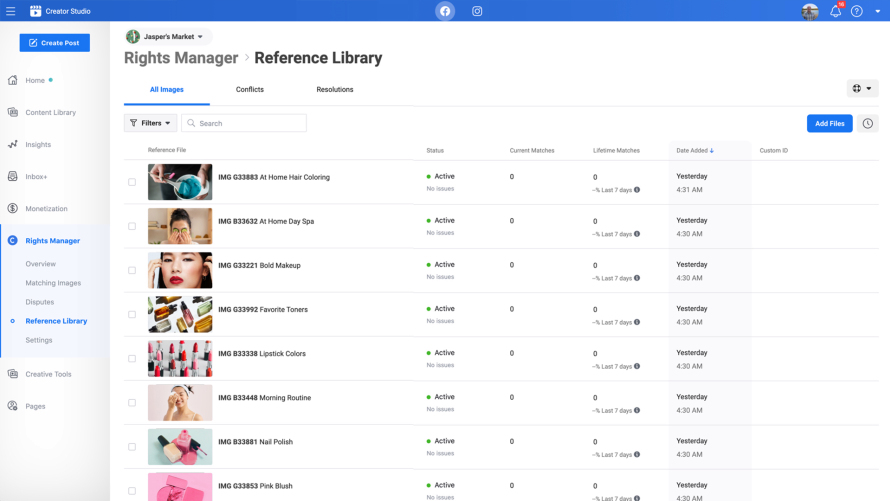Click the Add Files button
The width and height of the screenshot is (890, 501).
click(829, 123)
